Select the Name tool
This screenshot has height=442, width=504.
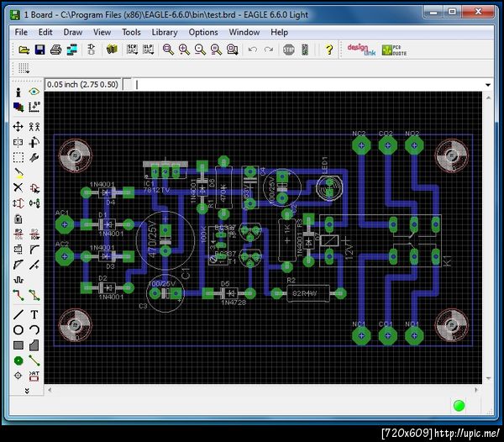(18, 234)
